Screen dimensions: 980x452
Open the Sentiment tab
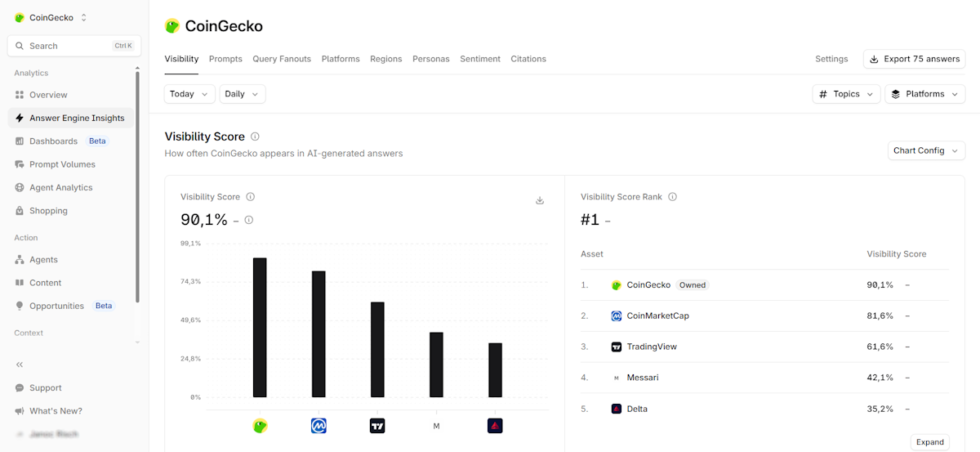pyautogui.click(x=480, y=59)
